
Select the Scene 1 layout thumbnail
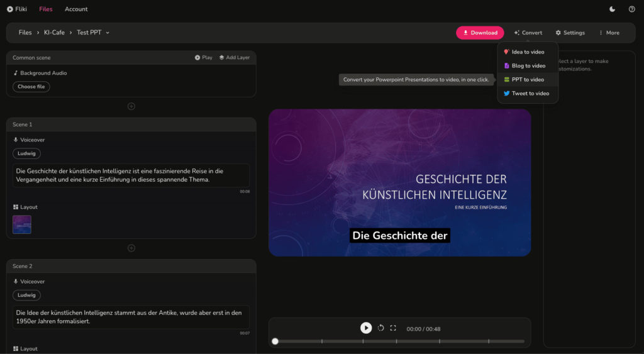22,224
